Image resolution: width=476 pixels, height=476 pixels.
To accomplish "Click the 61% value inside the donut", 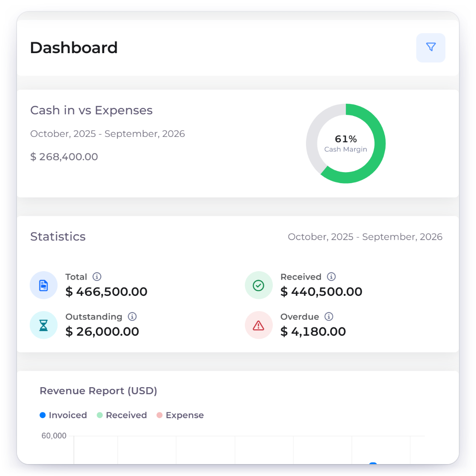I will 346,139.
